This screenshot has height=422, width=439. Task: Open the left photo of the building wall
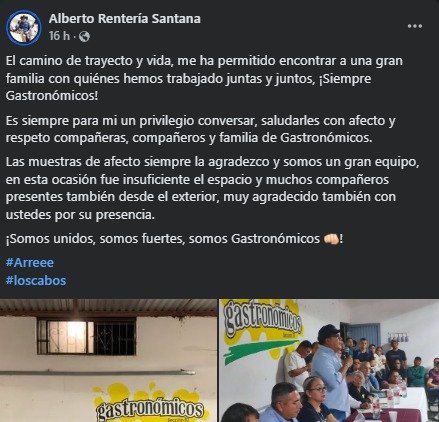(108, 360)
